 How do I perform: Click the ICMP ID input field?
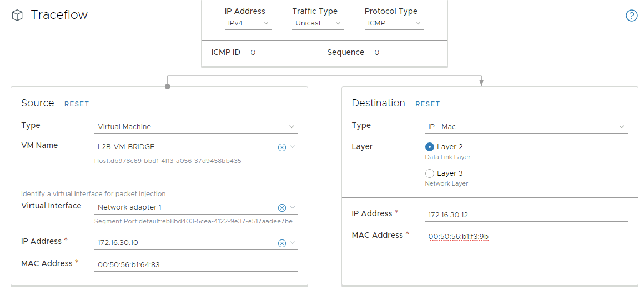[280, 52]
